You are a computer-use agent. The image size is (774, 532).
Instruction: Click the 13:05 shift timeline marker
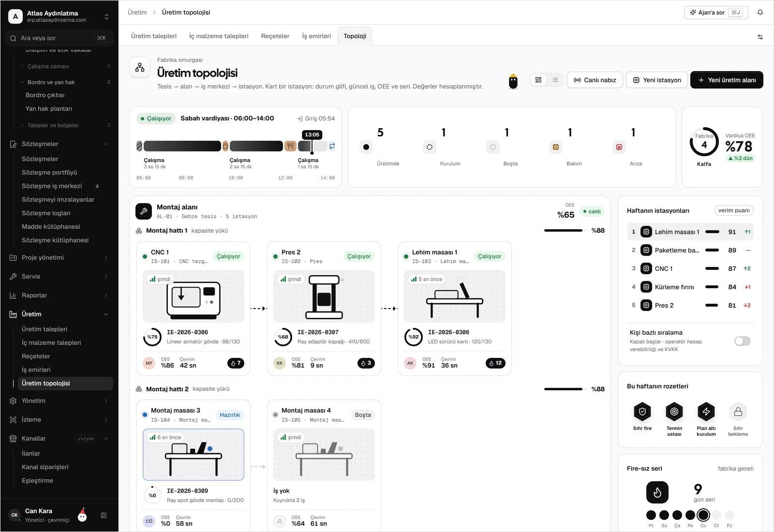coord(312,135)
